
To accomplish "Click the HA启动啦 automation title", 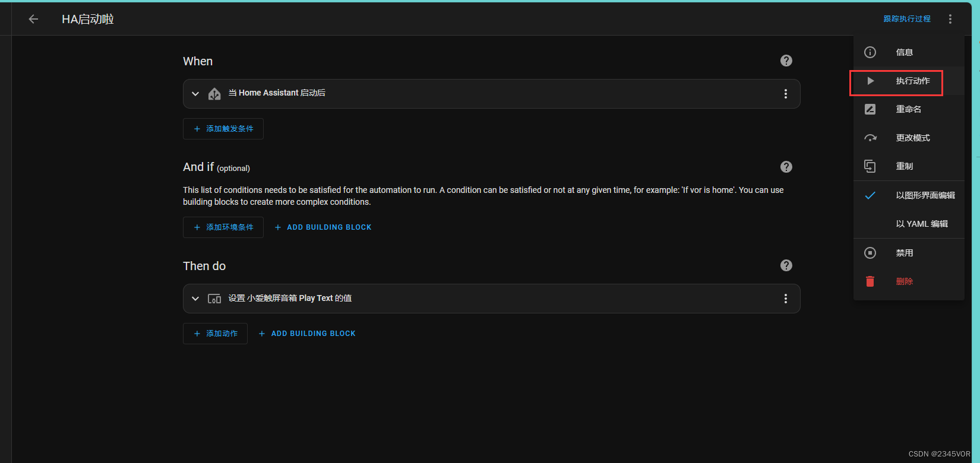I will click(88, 19).
